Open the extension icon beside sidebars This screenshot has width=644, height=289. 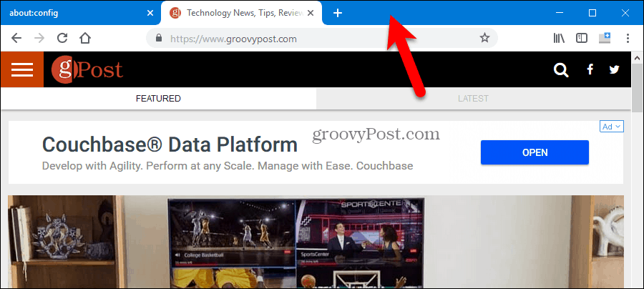605,38
